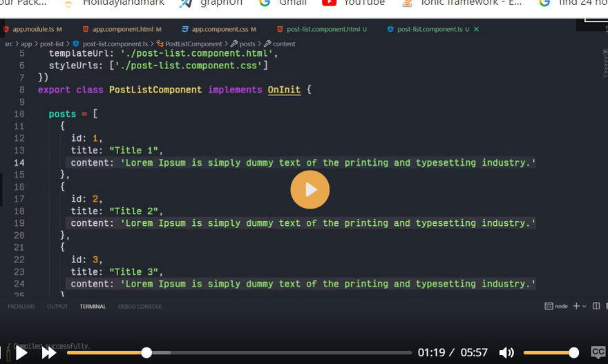The width and height of the screenshot is (608, 364).
Task: Click the split terminal icon
Action: point(596,306)
